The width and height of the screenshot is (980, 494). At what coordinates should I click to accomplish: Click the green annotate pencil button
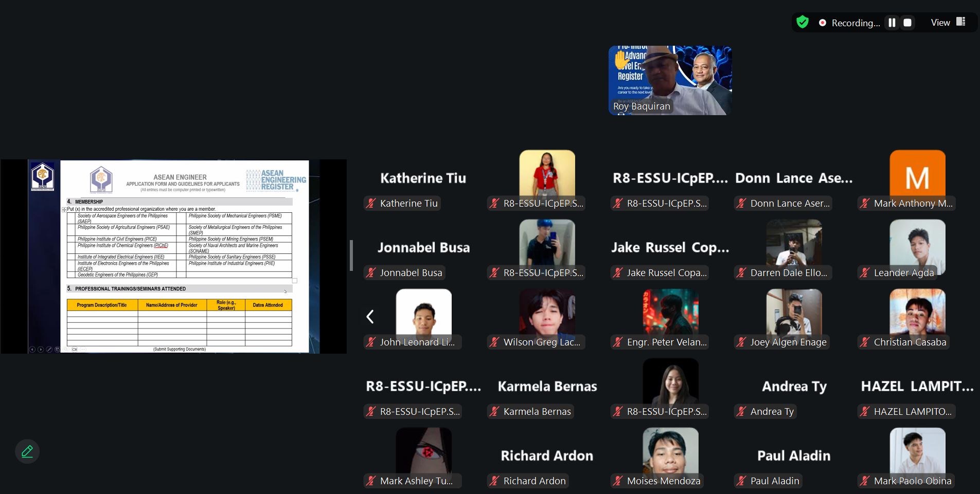click(27, 451)
